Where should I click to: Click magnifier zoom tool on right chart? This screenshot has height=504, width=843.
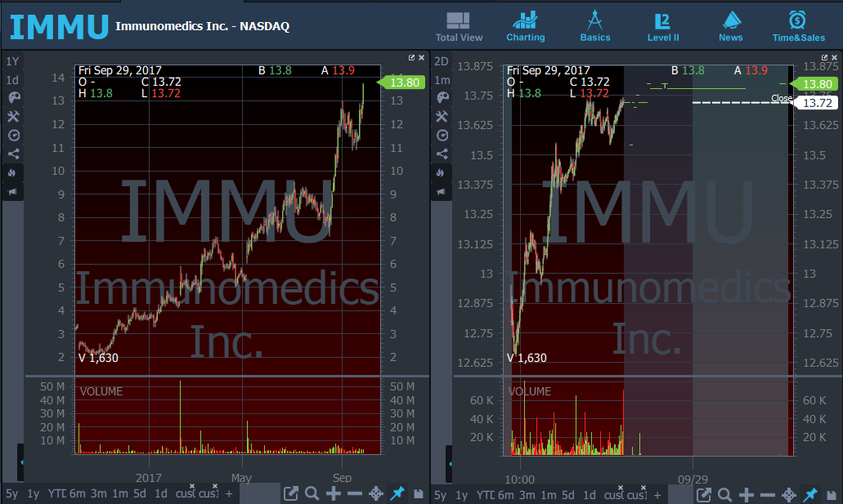724,495
